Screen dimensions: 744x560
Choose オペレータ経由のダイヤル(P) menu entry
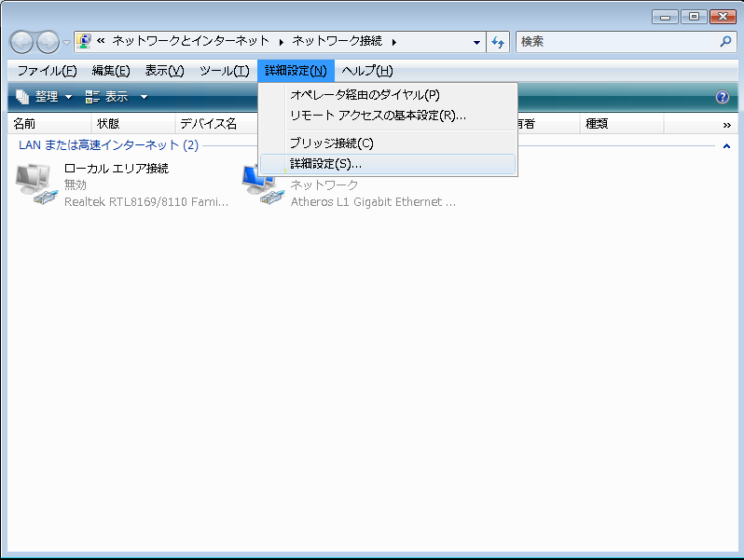[365, 94]
